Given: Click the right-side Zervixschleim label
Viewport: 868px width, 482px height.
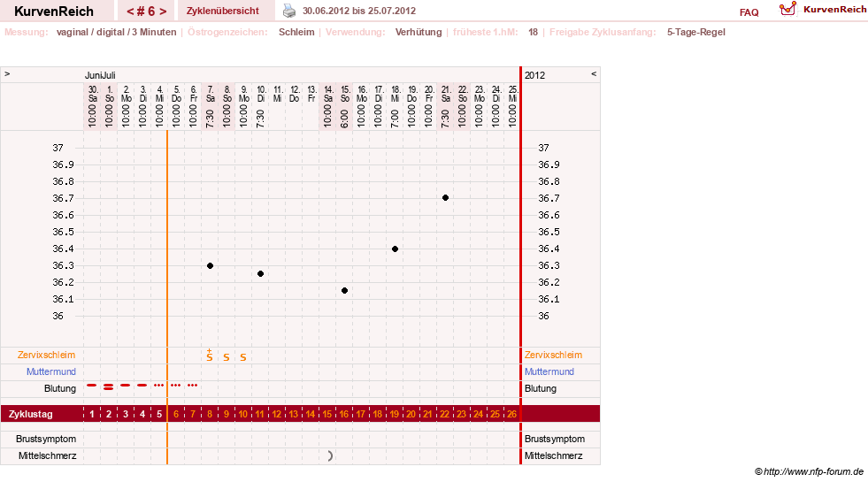Looking at the screenshot, I should (553, 355).
